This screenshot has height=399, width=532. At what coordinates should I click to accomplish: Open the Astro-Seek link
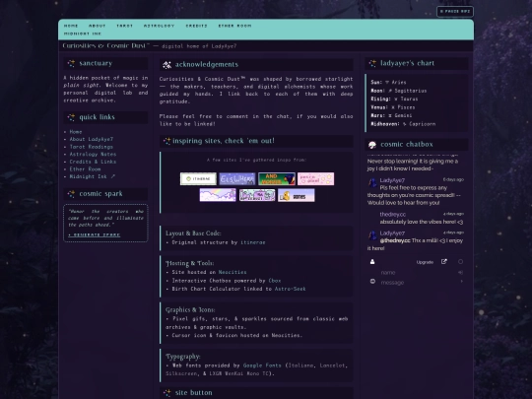290,289
